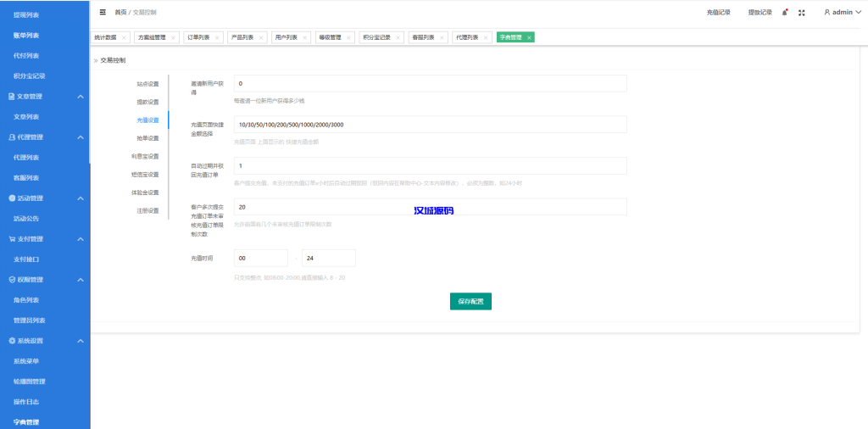868x429 pixels.
Task: Close the 统计数据 tab with its X
Action: coord(124,38)
